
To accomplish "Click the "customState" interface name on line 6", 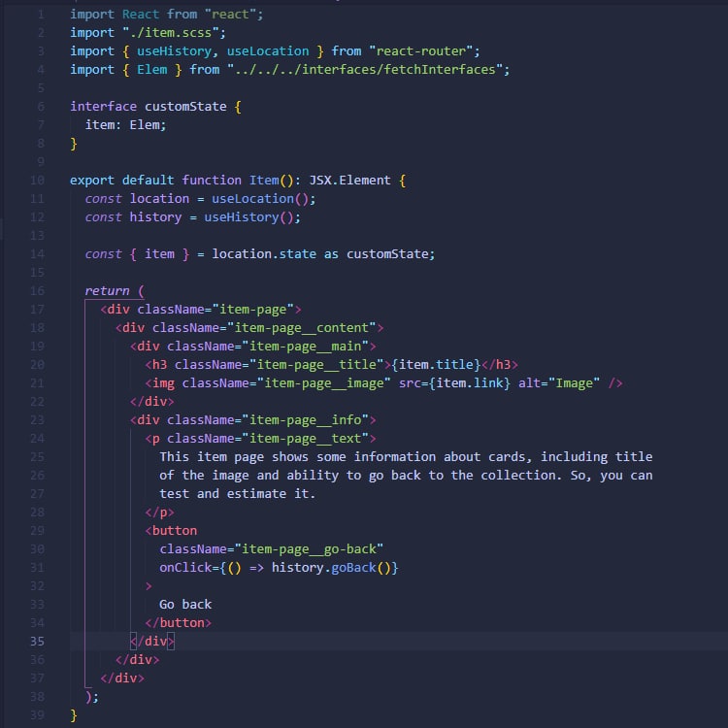I will [x=185, y=107].
